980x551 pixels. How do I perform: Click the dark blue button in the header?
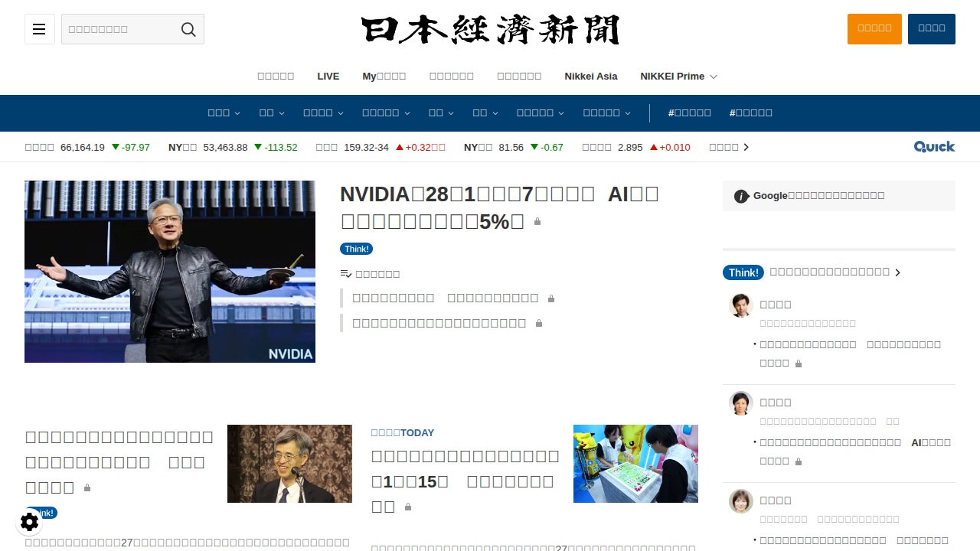pyautogui.click(x=932, y=29)
